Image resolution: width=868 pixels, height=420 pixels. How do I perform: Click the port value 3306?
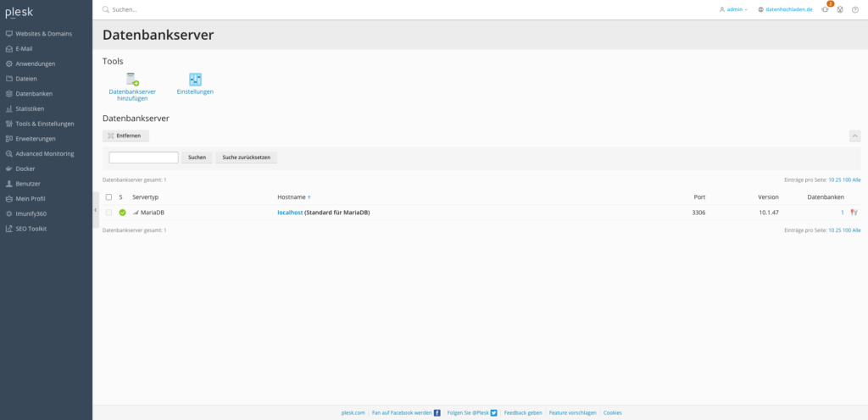coord(698,213)
